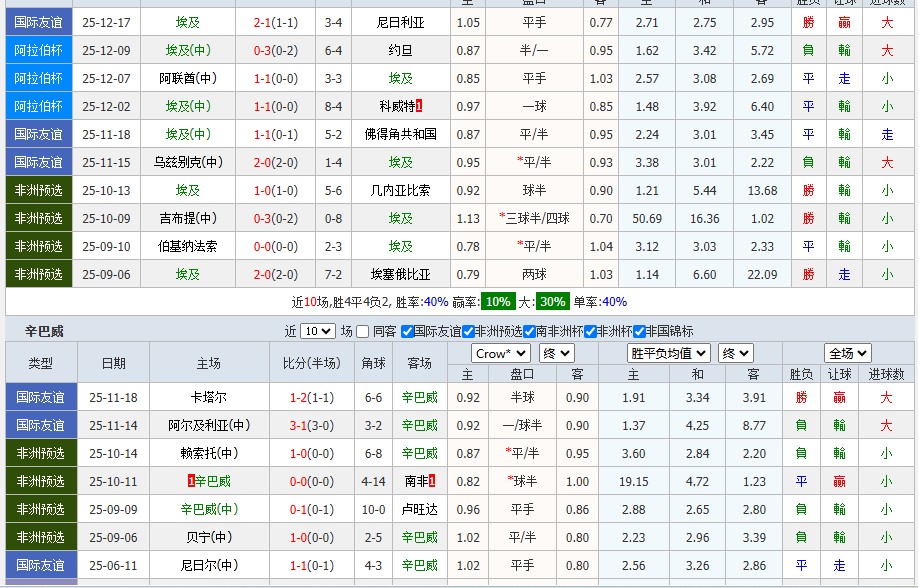Uncheck the 南非洲杯 checkbox
Screen dimensions: 918x588
[x=528, y=330]
